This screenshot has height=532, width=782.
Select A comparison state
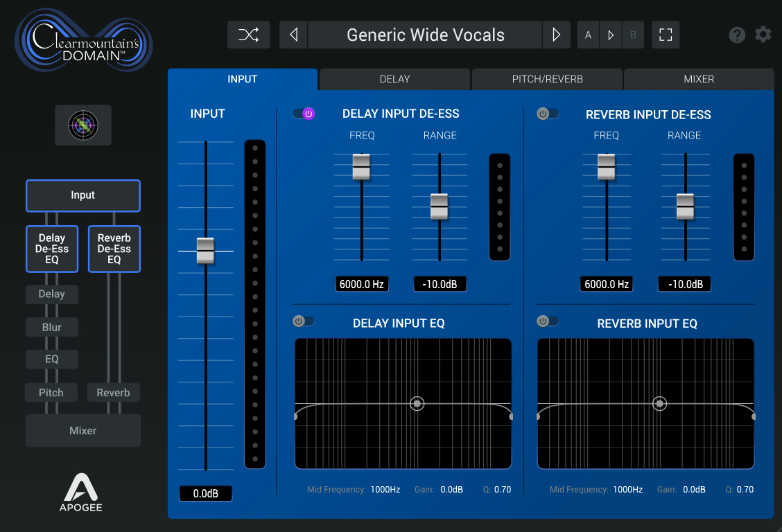(x=589, y=35)
